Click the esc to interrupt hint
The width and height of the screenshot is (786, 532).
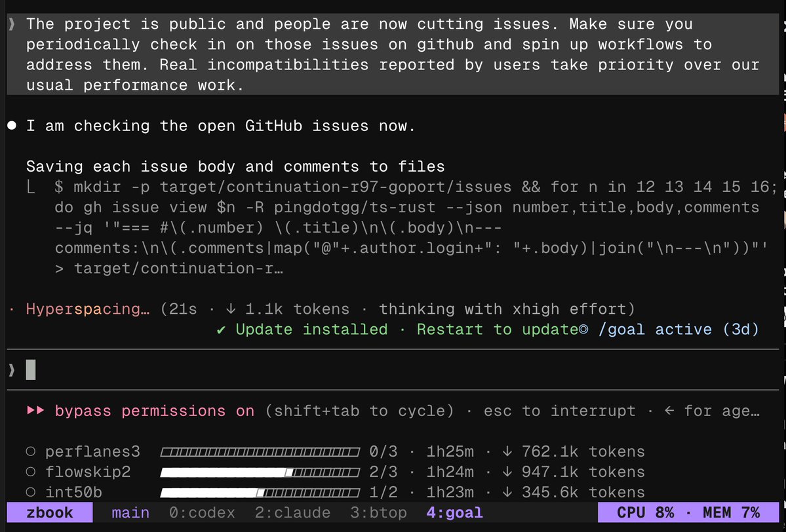tap(559, 411)
